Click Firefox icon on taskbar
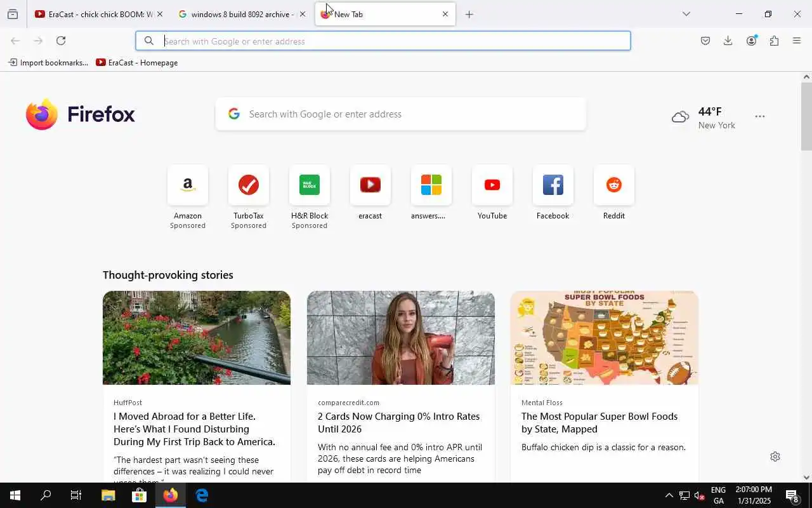812x508 pixels. [x=170, y=495]
